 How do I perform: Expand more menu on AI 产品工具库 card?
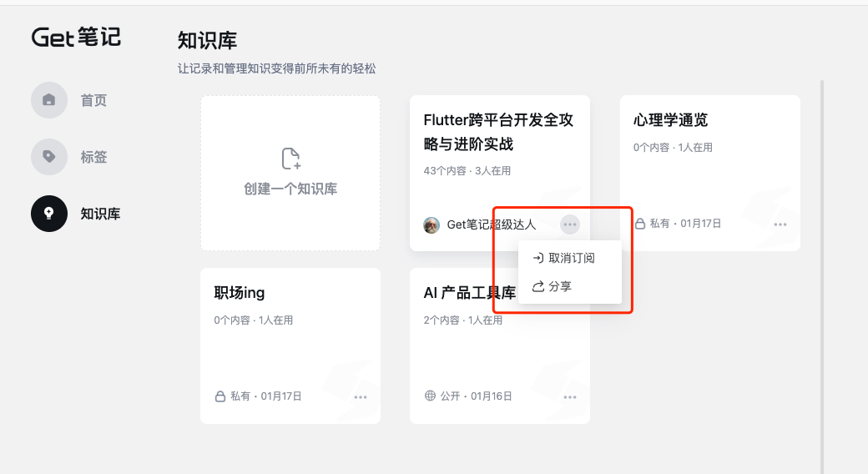(570, 396)
